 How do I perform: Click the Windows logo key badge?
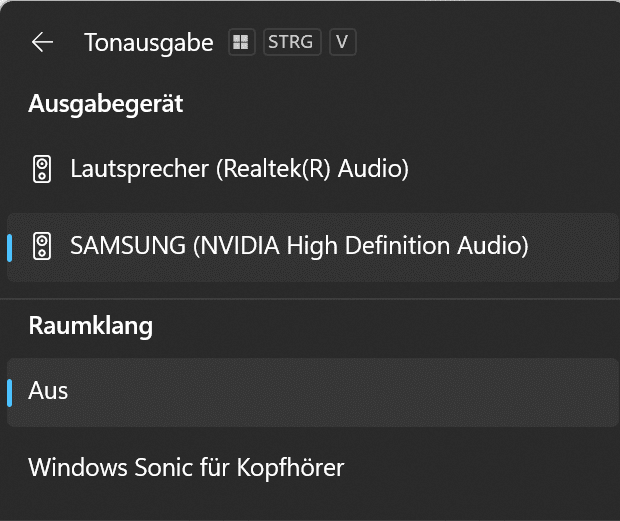[x=241, y=42]
